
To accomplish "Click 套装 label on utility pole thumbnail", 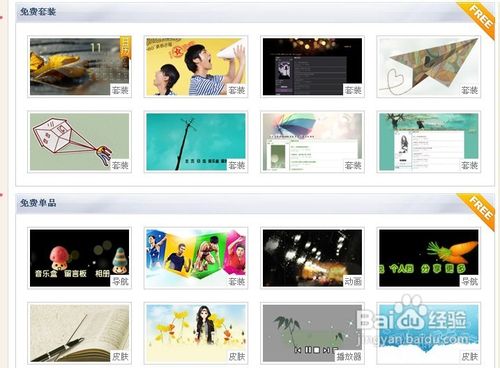I will pyautogui.click(x=236, y=165).
